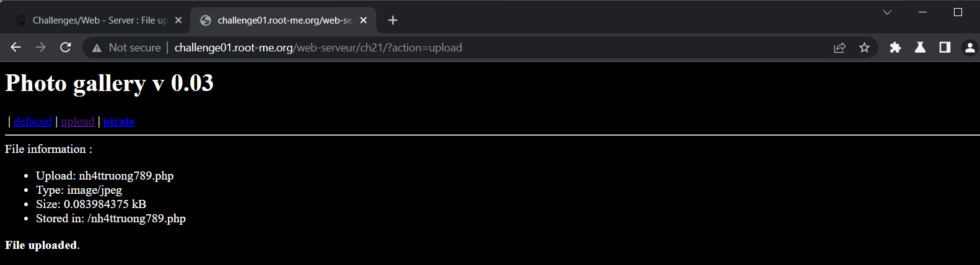Image resolution: width=980 pixels, height=265 pixels.
Task: Focus the address bar URL
Action: coord(318,48)
